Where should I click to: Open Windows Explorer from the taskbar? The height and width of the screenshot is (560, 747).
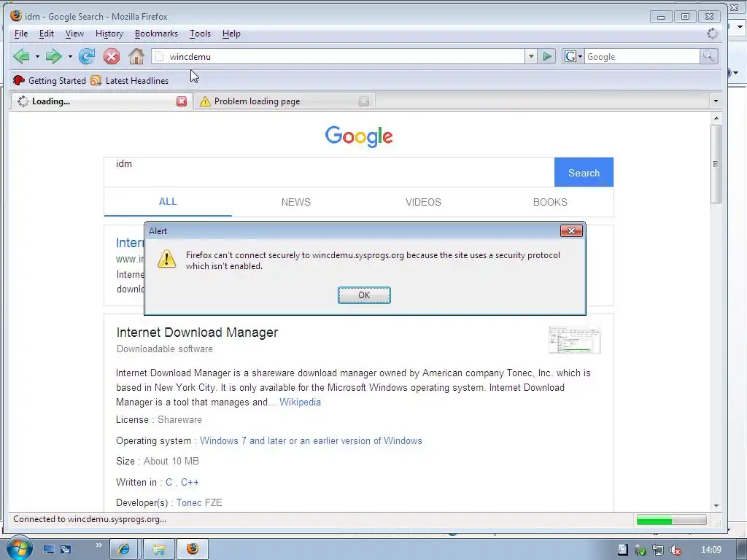(158, 549)
